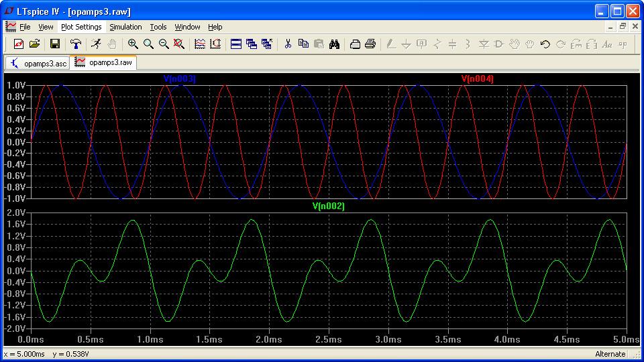Click the plain magnifier Pan icon
This screenshot has height=362, width=644.
click(148, 44)
